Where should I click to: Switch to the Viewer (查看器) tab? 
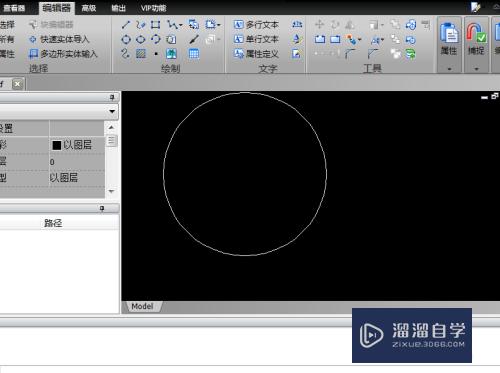[x=14, y=8]
